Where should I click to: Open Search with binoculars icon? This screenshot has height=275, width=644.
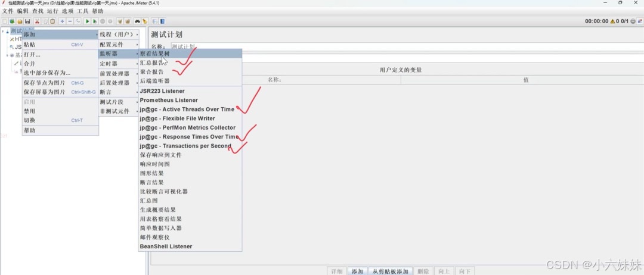coord(138,21)
